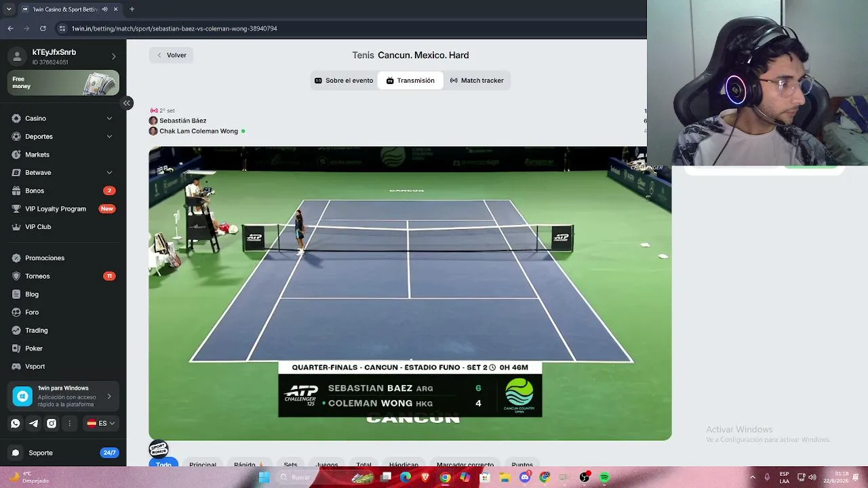Screen dimensions: 868x488
Task: Select the Transmisión tab
Action: 410,81
